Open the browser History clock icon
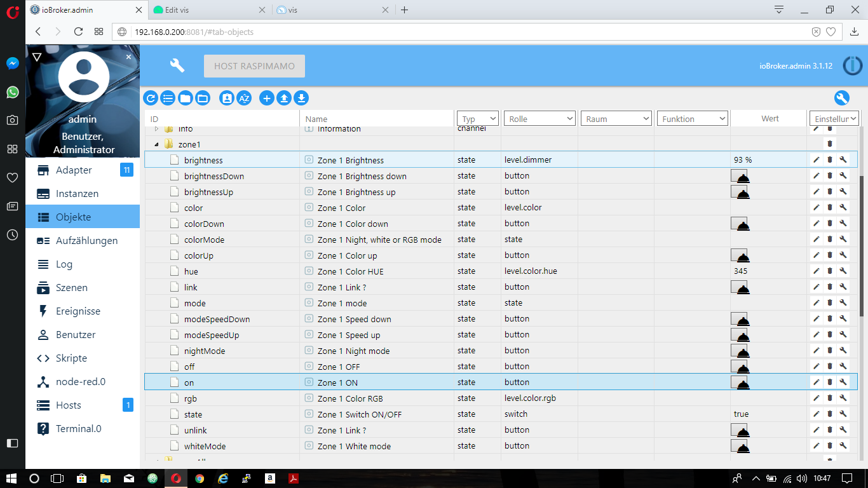This screenshot has height=488, width=868. pyautogui.click(x=13, y=234)
